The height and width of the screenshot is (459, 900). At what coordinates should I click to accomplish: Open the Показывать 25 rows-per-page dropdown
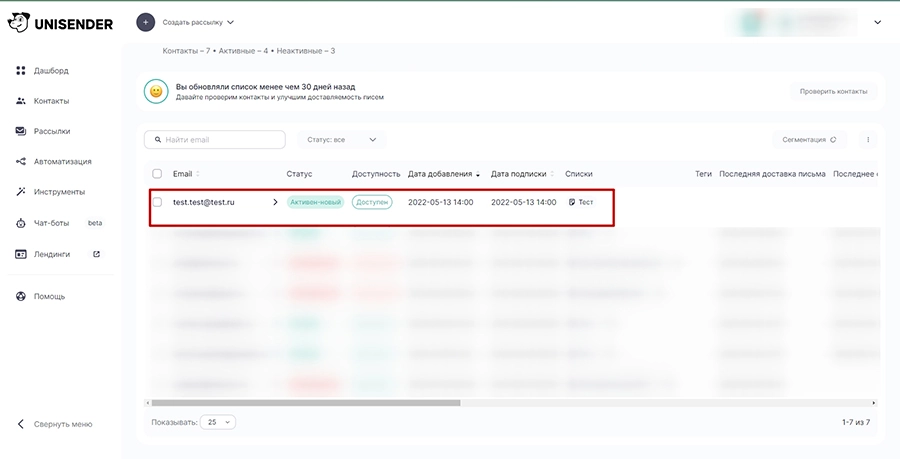point(218,423)
